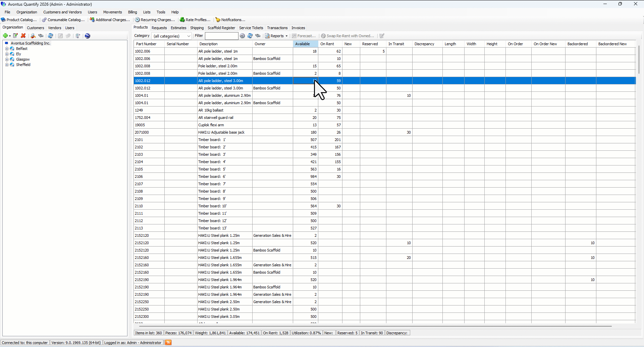This screenshot has width=644, height=347.
Task: Click the horizontal scrollbar below products grid
Action: click(375, 326)
